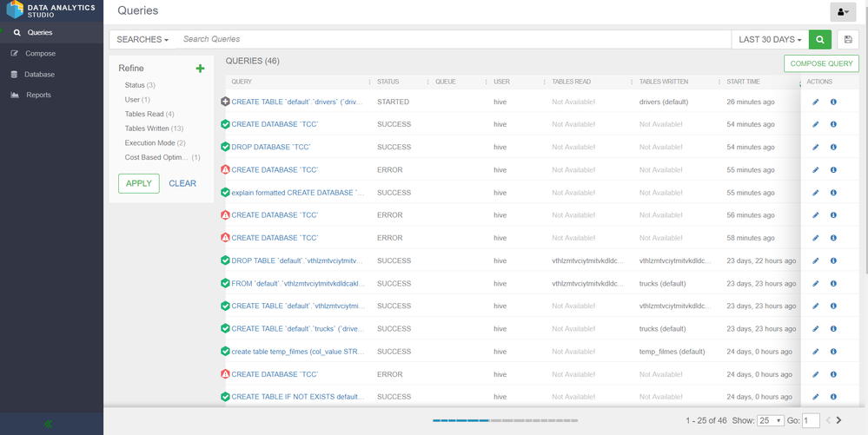Click the Search Queries input field
Screen dimensions: 868x435
click(452, 40)
